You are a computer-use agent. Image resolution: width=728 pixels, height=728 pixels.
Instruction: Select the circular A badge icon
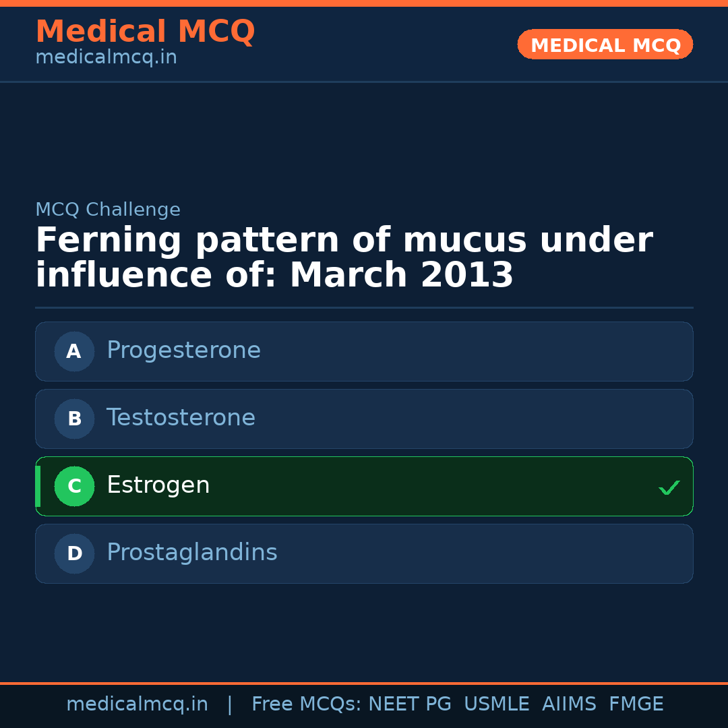pyautogui.click(x=74, y=351)
